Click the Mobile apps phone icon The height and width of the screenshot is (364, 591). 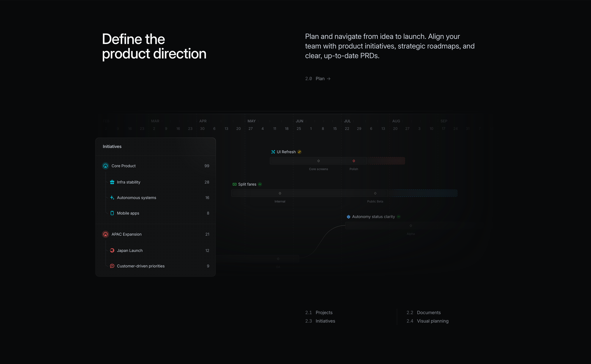[112, 213]
